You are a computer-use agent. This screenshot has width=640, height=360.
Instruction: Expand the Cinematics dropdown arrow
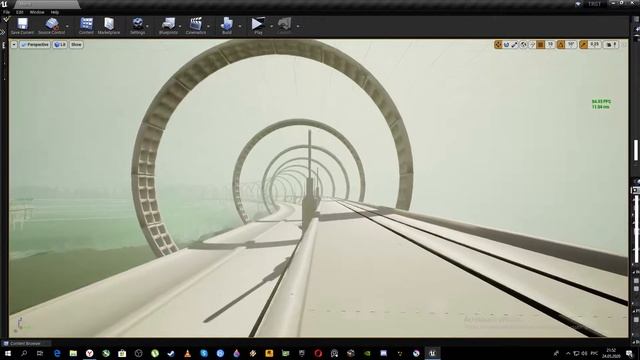[x=209, y=26]
